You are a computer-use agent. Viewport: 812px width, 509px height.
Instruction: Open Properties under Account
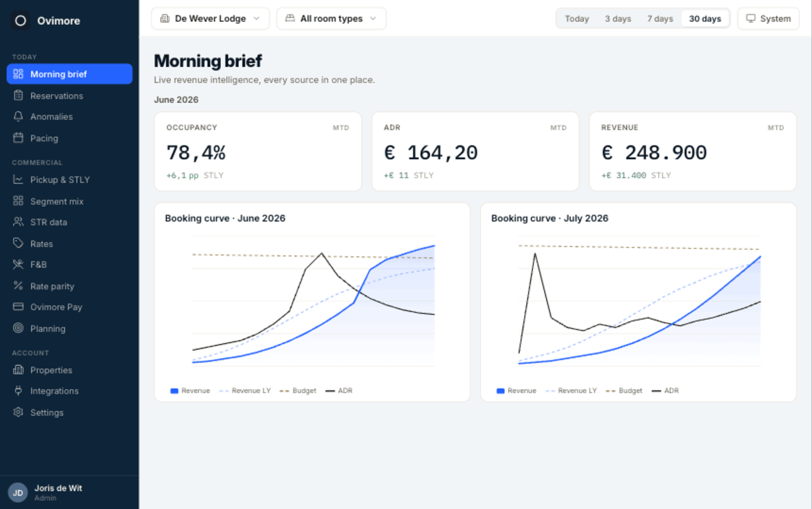(70, 370)
